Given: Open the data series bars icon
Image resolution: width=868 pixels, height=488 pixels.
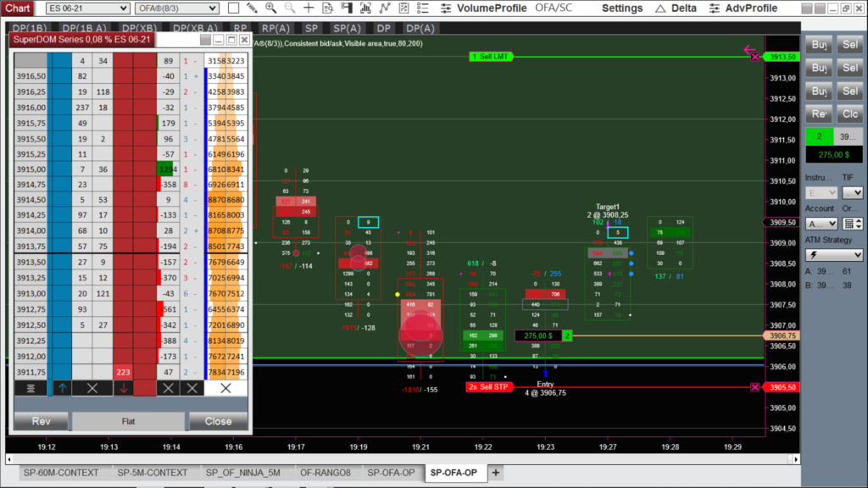Looking at the screenshot, I should (365, 8).
